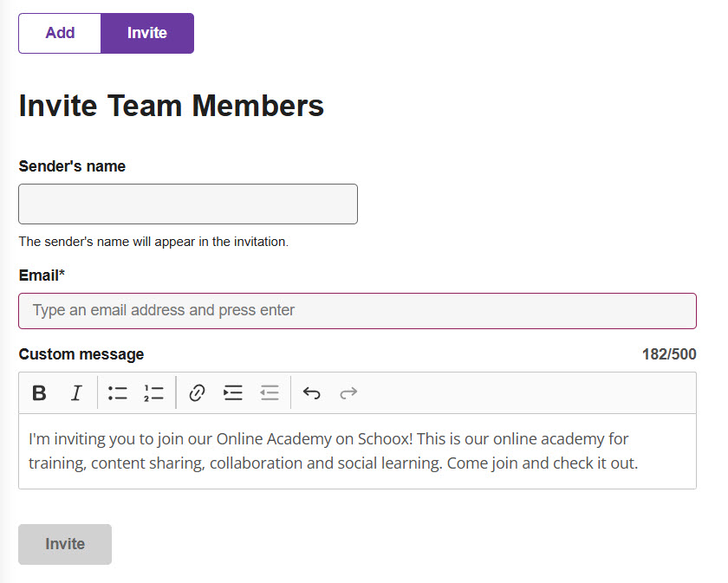Add a hyperlink using the link icon
The image size is (728, 583).
(197, 393)
